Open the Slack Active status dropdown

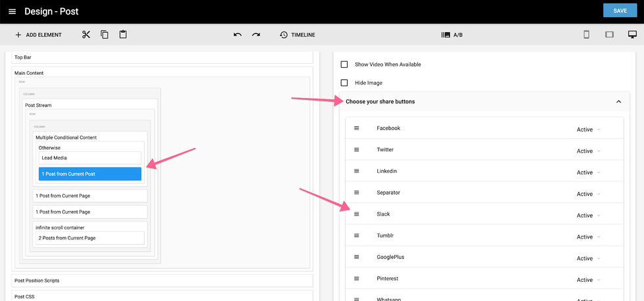coord(588,216)
